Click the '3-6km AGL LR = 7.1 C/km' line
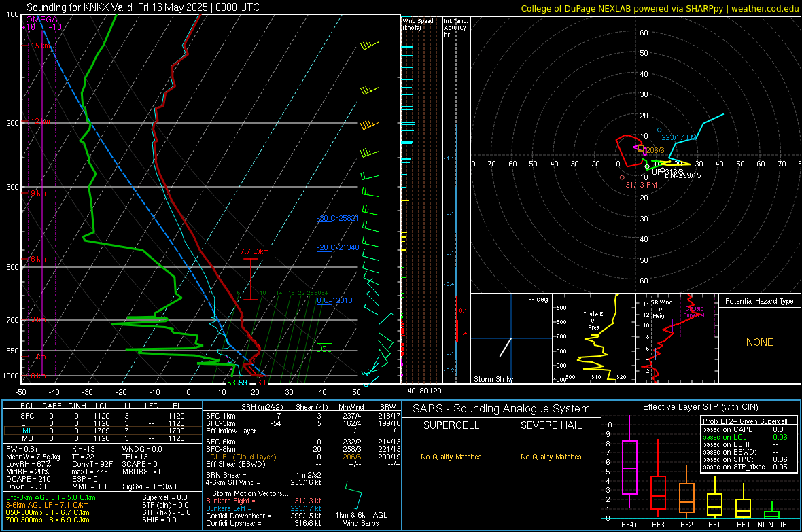The height and width of the screenshot is (532, 802). tap(48, 505)
